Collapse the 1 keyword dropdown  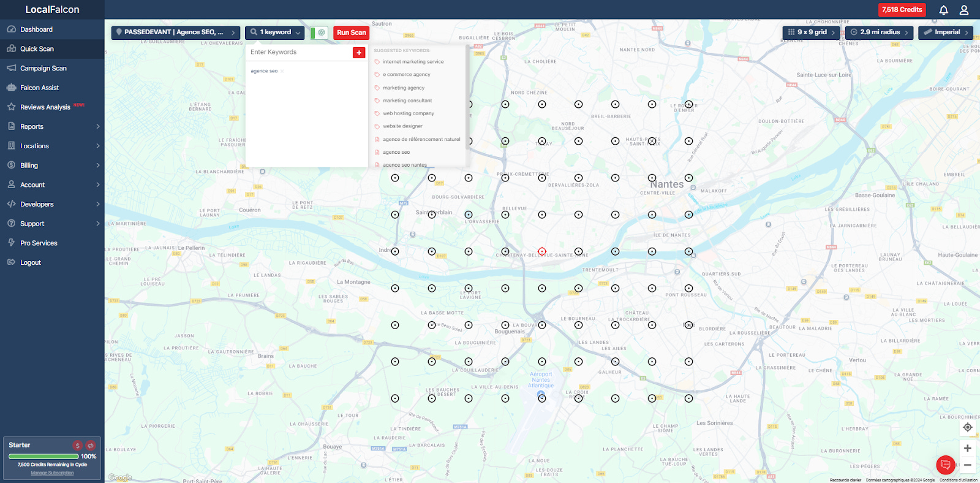276,32
